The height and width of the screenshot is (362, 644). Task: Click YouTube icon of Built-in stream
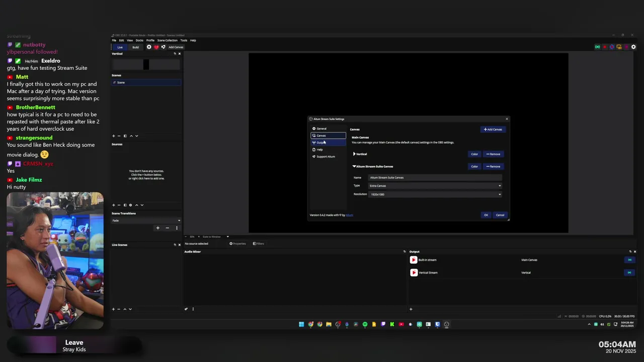click(414, 260)
